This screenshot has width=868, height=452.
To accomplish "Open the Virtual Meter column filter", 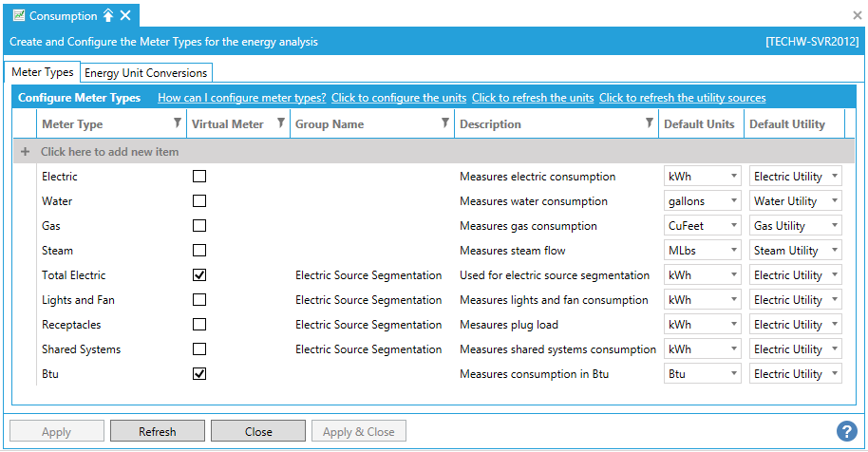I will click(280, 123).
